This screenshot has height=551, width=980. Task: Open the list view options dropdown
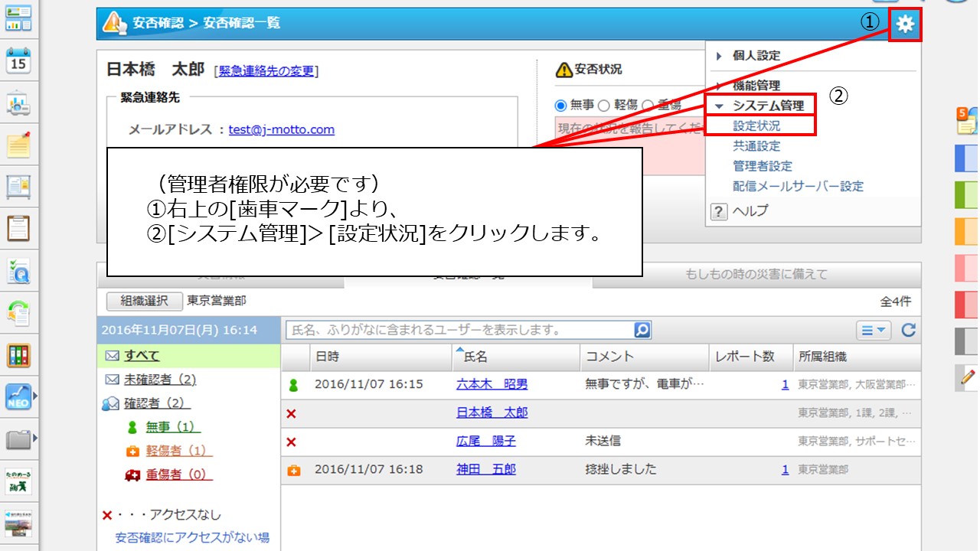click(874, 331)
